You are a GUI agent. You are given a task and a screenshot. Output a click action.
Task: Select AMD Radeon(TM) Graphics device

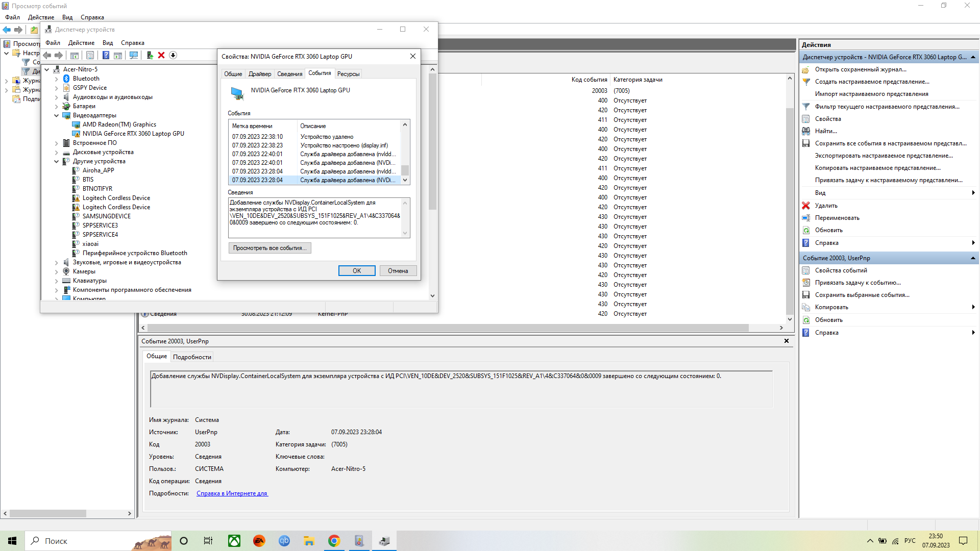[x=119, y=124]
